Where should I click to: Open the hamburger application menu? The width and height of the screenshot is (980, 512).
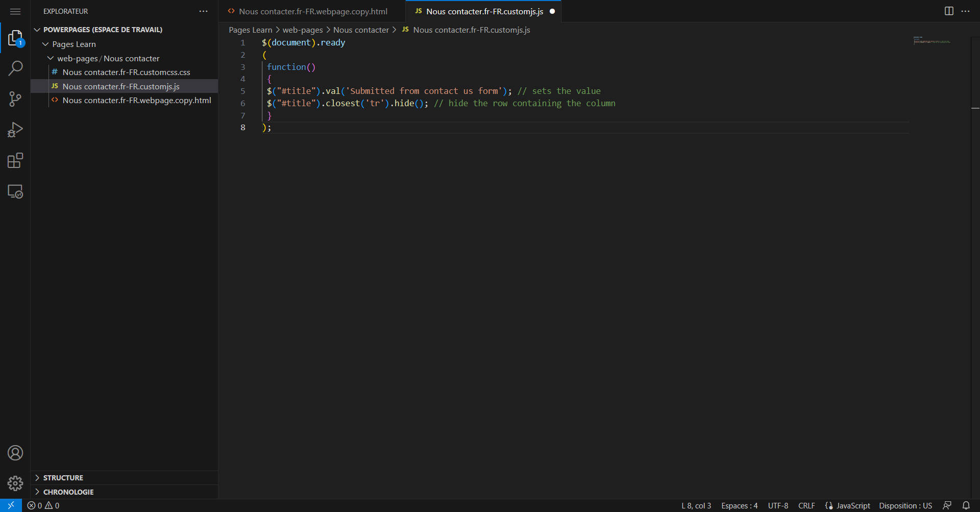15,11
